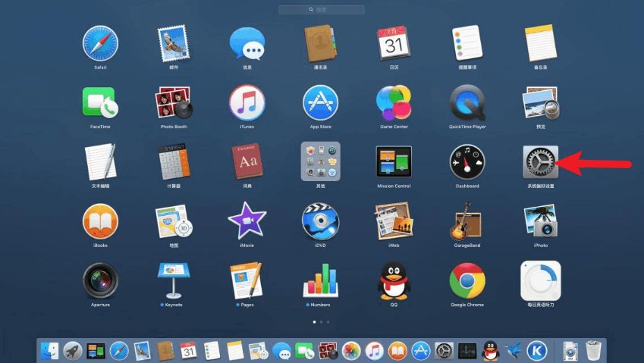Image resolution: width=644 pixels, height=363 pixels.
Task: Launch iWeb
Action: click(x=394, y=221)
